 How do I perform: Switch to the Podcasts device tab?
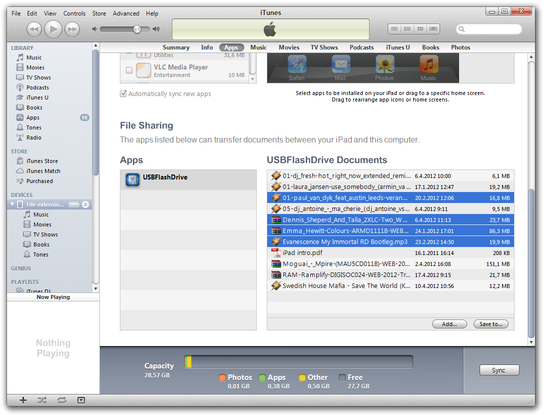click(362, 48)
